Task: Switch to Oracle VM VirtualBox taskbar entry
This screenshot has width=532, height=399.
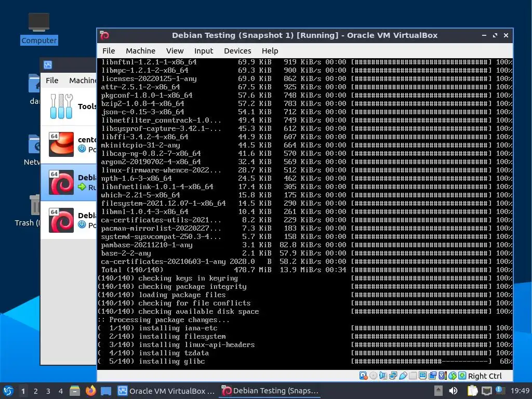Action: (x=166, y=391)
